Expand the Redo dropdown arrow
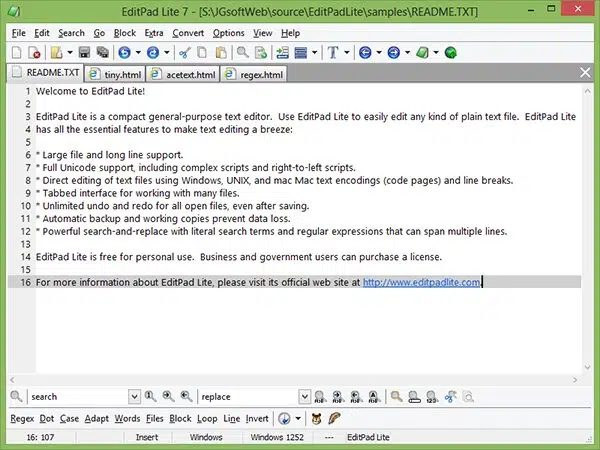Screen dimensions: 600x450 coord(167,52)
